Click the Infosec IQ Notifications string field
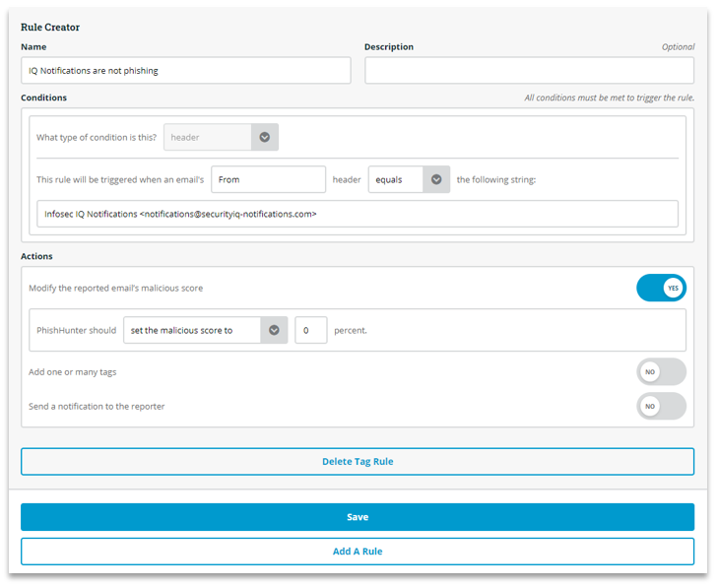Screen dimensions: 718x588 click(x=358, y=214)
